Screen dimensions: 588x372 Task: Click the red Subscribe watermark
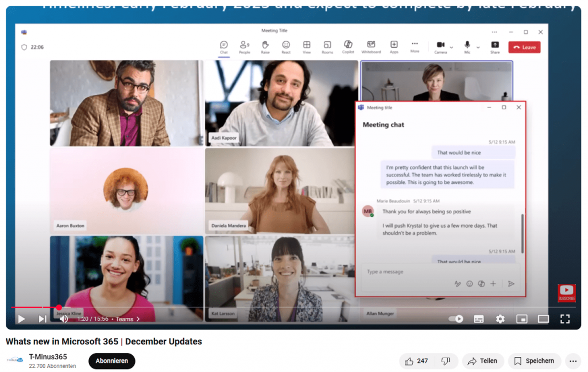tap(567, 293)
